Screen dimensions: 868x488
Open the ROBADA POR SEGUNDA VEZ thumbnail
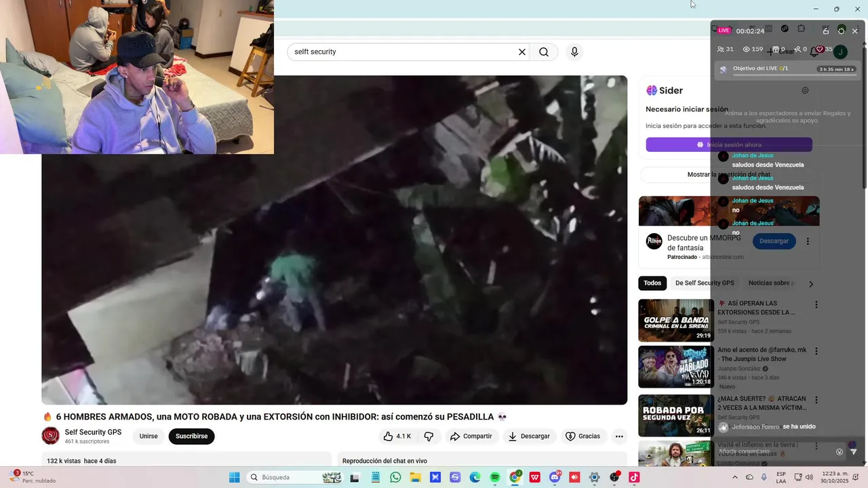click(676, 415)
